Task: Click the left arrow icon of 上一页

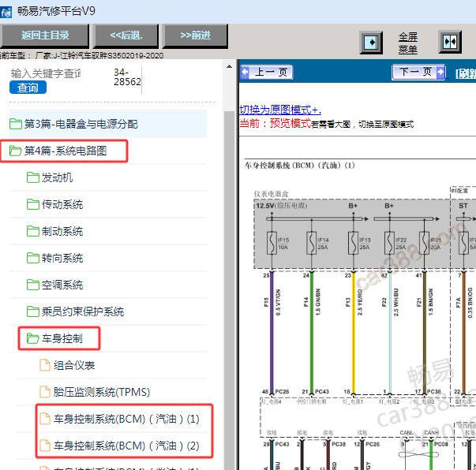Action: [x=245, y=73]
